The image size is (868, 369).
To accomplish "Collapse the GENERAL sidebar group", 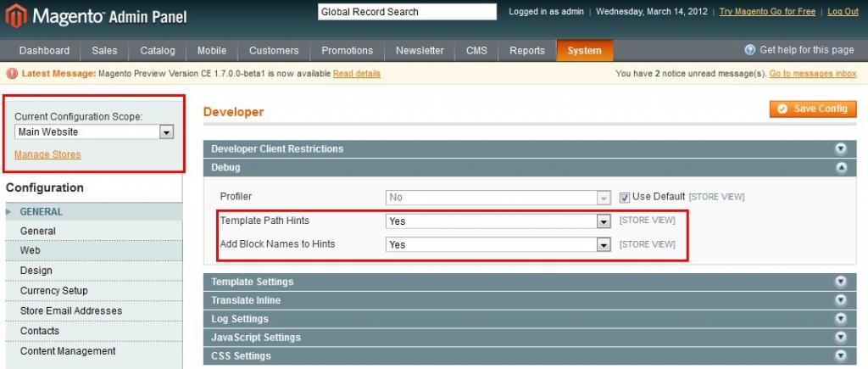I will [93, 212].
